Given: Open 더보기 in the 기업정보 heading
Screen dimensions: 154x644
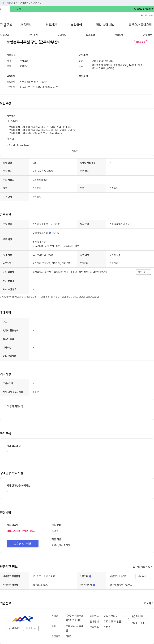Looking at the screenshot, I should coord(149,603).
